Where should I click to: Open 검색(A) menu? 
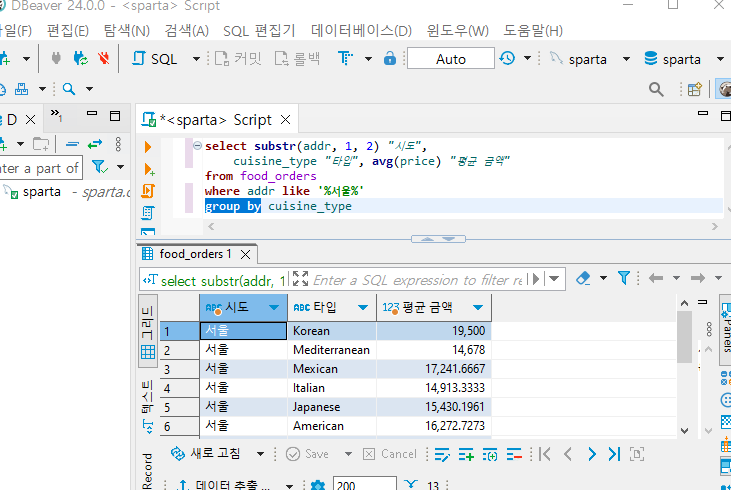[x=186, y=31]
